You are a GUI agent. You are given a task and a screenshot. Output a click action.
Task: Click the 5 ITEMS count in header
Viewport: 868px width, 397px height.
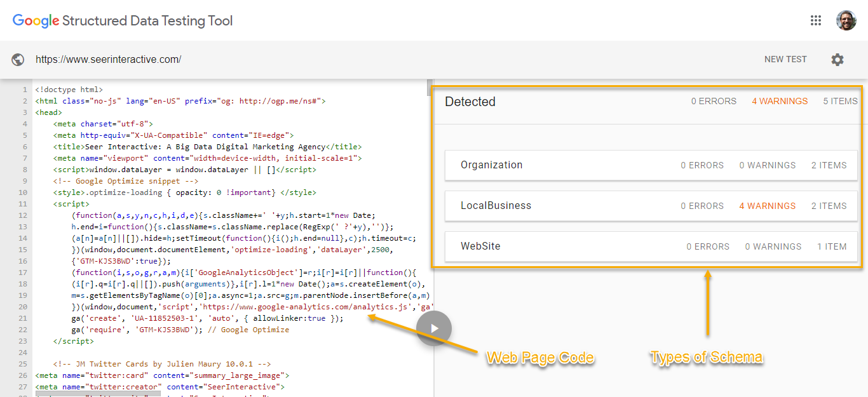pos(840,101)
